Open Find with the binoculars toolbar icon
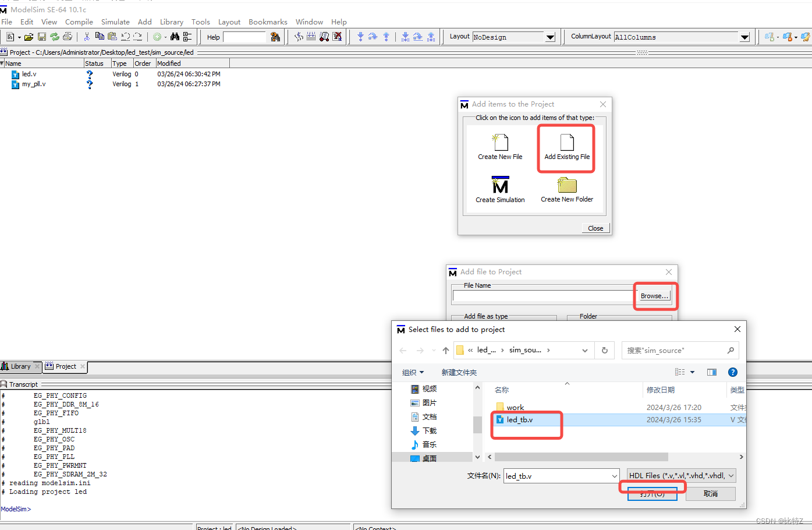 (x=175, y=36)
